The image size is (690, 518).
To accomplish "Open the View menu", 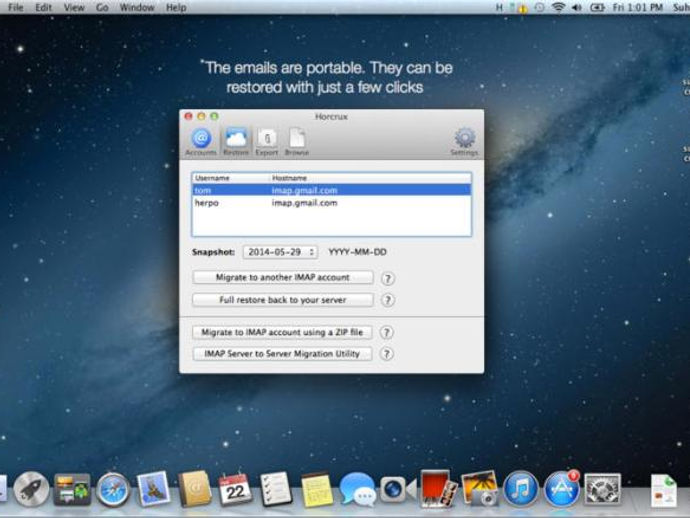I will point(74,7).
